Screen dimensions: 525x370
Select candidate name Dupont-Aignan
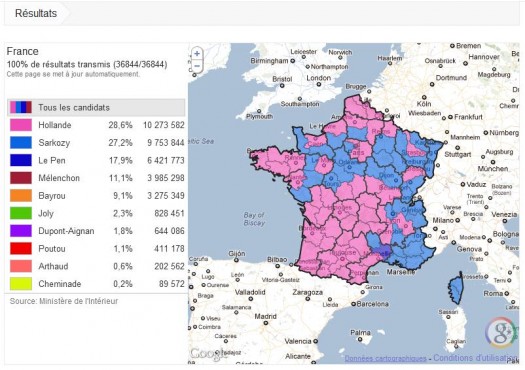(66, 231)
